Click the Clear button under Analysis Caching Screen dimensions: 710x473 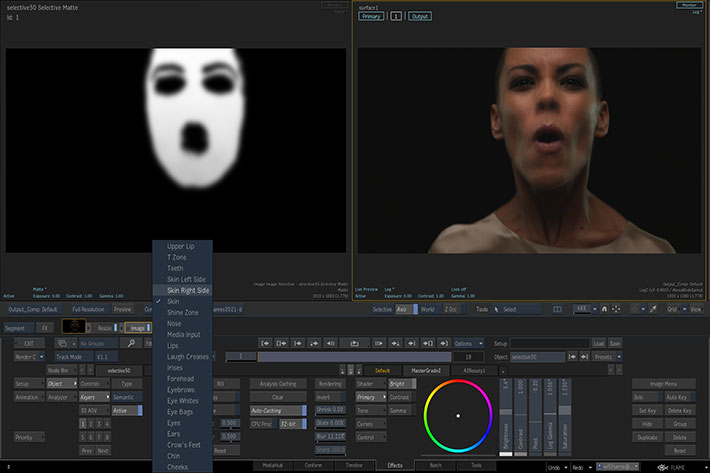pos(278,397)
